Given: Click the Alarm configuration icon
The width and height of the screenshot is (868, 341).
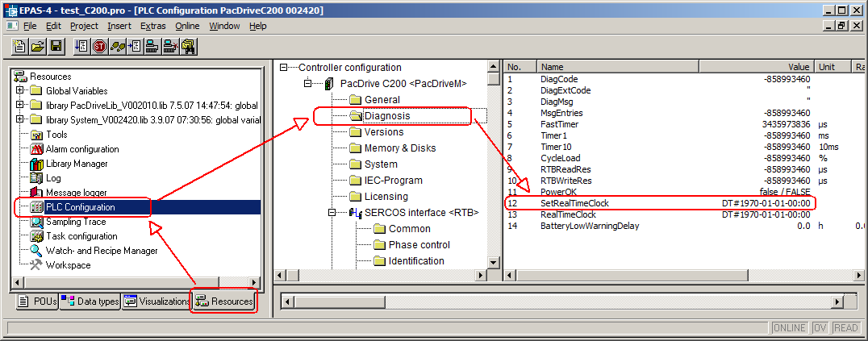Looking at the screenshot, I should (x=37, y=149).
